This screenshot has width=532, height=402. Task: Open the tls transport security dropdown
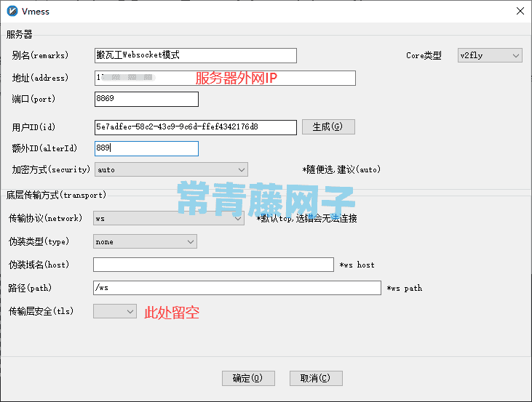[115, 311]
